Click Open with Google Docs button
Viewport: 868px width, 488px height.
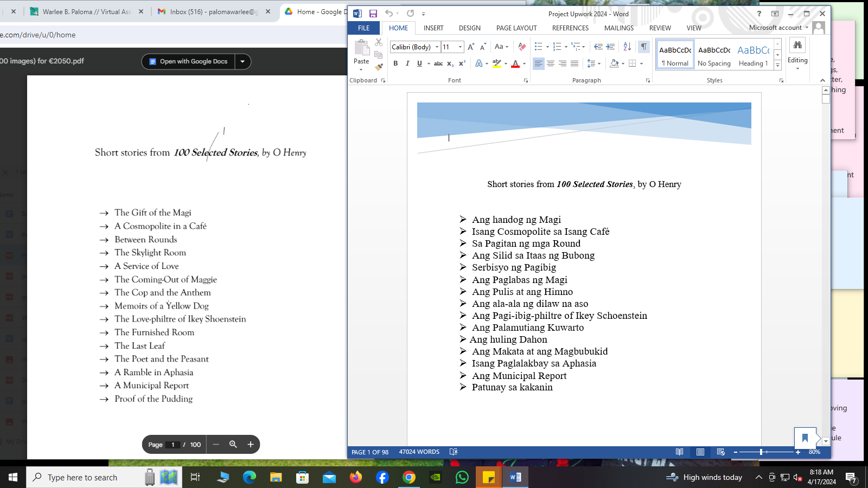click(x=188, y=61)
